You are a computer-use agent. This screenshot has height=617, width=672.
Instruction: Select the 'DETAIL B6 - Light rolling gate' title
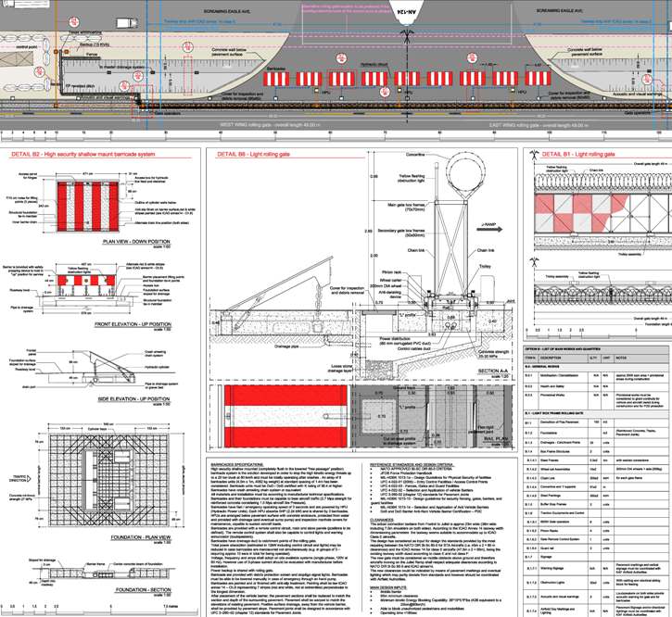point(253,154)
